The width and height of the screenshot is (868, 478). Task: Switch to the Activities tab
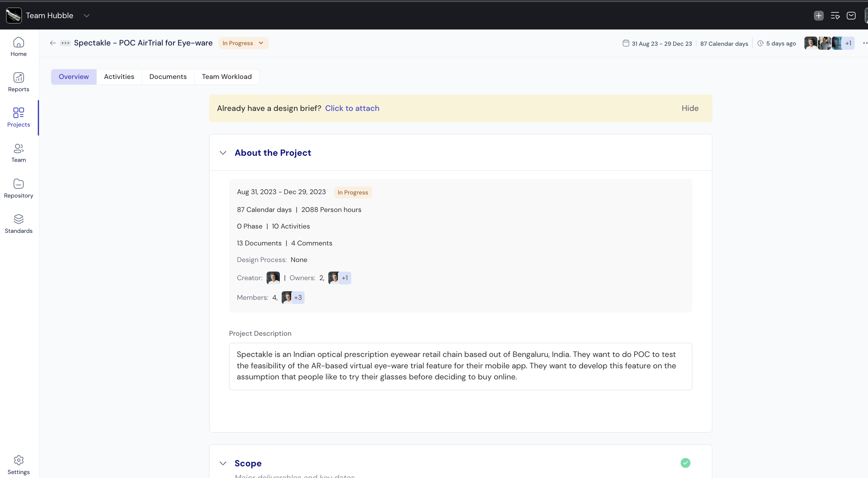119,76
